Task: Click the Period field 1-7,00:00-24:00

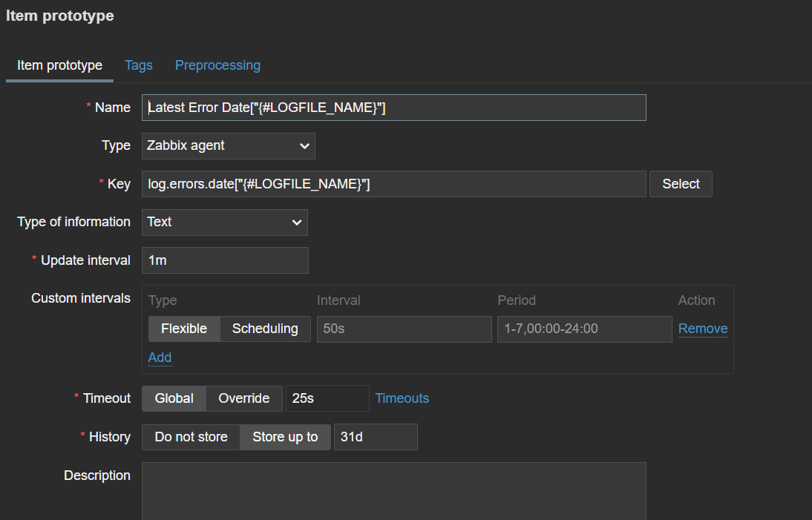Action: [x=585, y=329]
